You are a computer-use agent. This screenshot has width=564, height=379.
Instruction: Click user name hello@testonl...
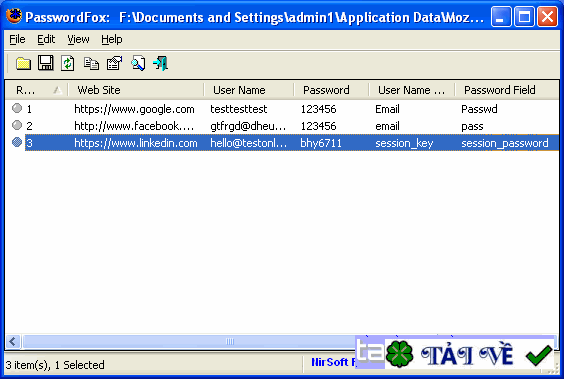(x=249, y=143)
